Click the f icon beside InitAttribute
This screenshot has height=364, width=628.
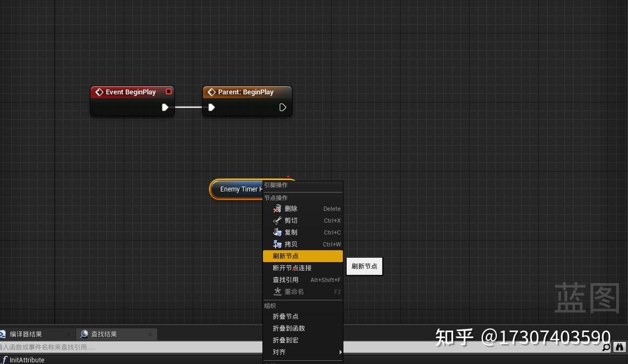coord(4,360)
